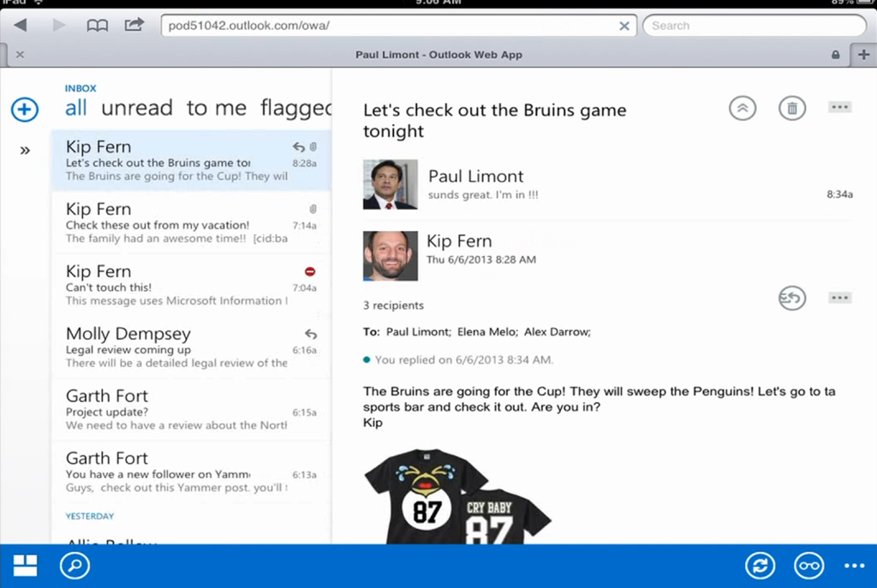Open Garth Fort's Project update message
877x588 pixels.
click(x=191, y=410)
